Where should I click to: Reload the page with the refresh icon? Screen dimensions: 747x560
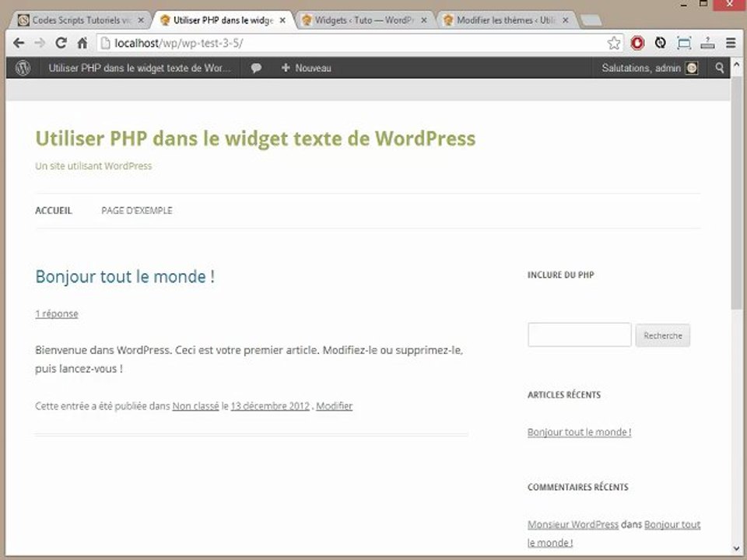pyautogui.click(x=61, y=44)
